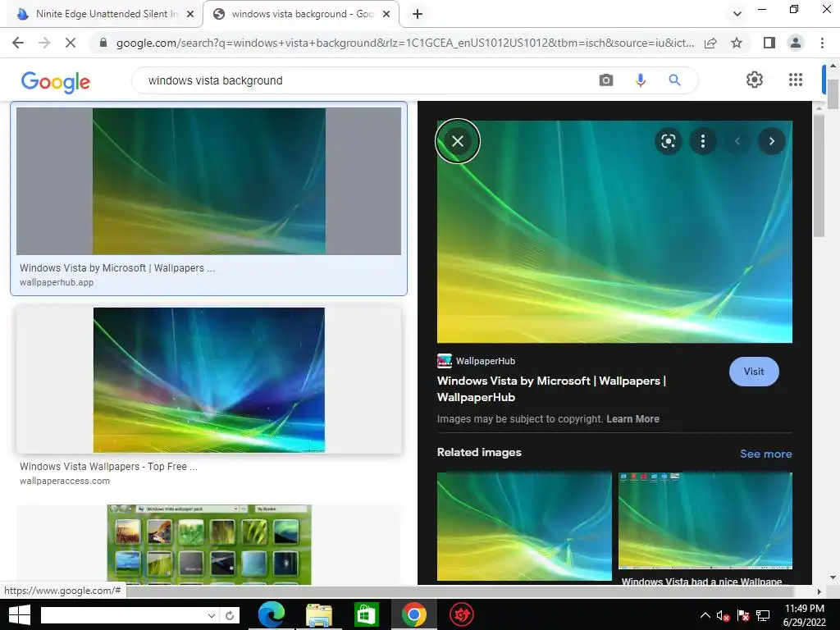Stop loading the page
The image size is (840, 630).
71,43
